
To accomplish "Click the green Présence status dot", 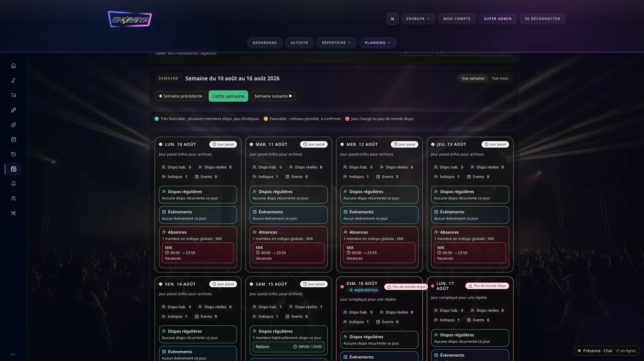I will tap(579, 351).
